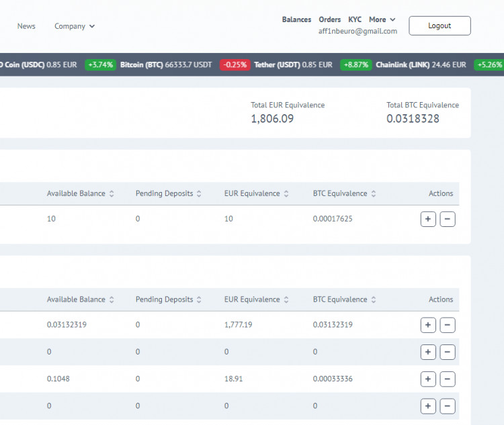
Task: Open the Orders page
Action: pos(329,19)
